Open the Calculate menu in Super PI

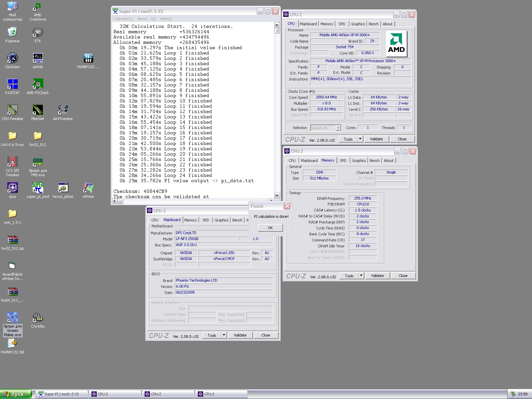123,19
